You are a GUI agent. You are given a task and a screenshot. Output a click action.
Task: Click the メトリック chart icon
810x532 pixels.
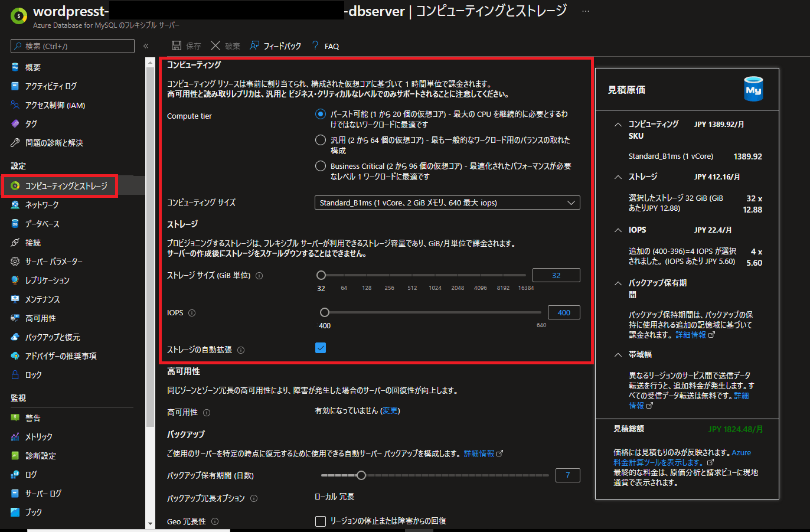15,437
